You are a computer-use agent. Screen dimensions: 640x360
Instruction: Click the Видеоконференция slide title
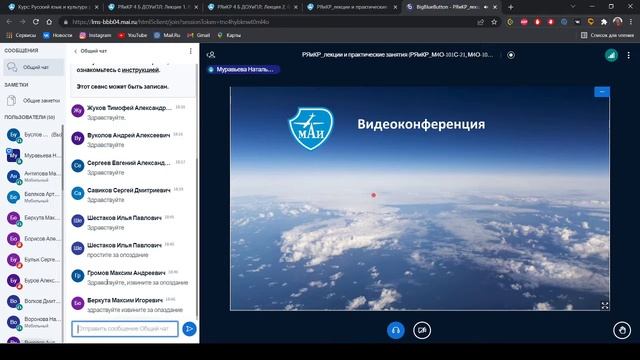tap(421, 124)
